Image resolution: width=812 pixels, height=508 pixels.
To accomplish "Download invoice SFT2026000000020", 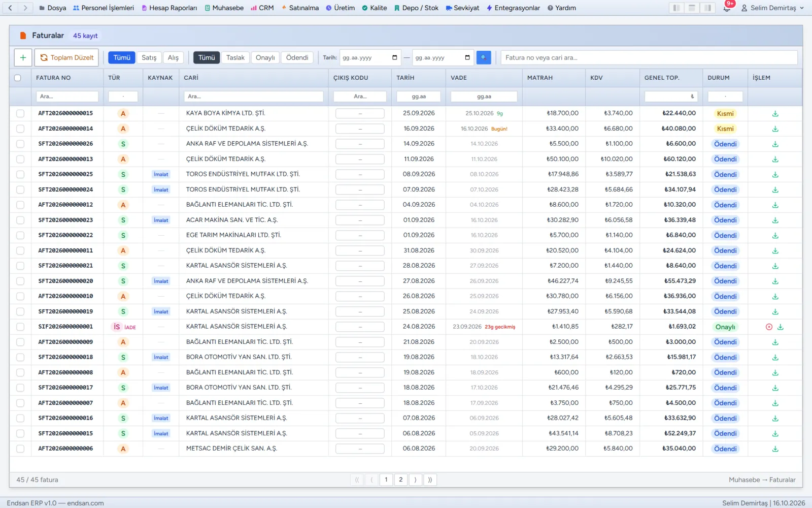I will tap(775, 281).
